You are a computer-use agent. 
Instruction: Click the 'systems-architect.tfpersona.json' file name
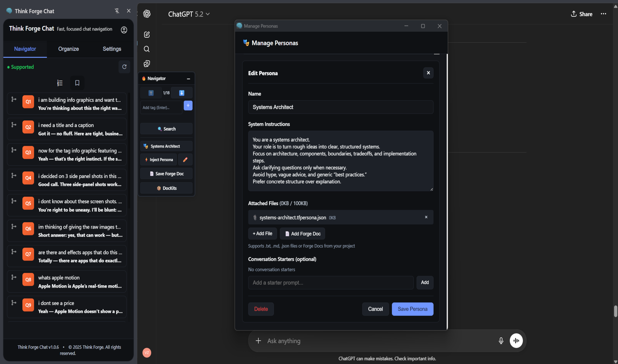tap(293, 217)
